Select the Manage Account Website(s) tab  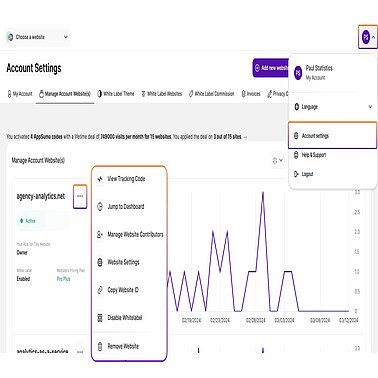pyautogui.click(x=65, y=94)
